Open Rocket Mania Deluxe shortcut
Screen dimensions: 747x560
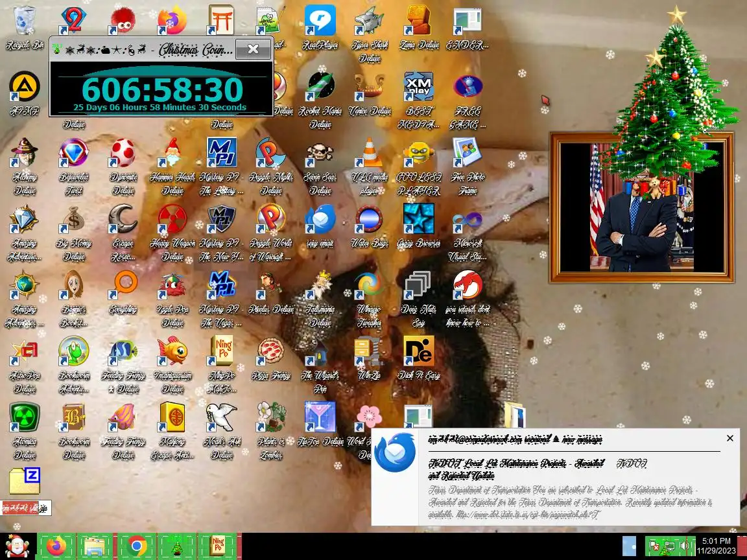pyautogui.click(x=320, y=100)
